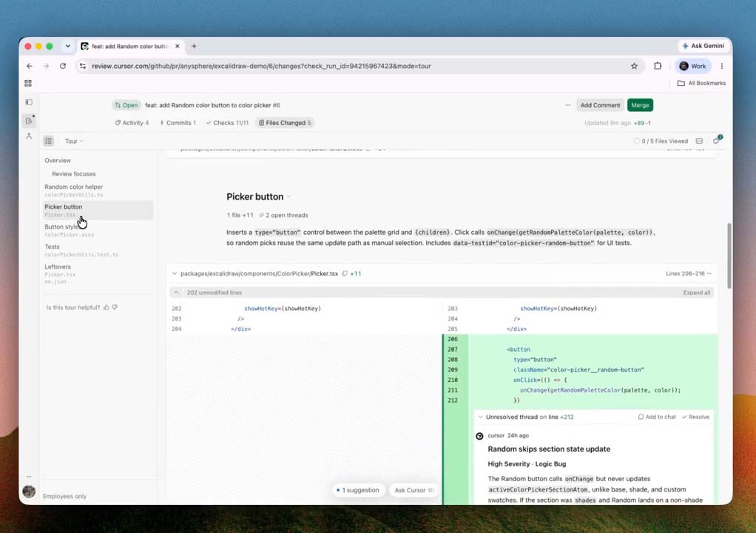Click Expand all in diff header
Viewport: 756px width, 533px height.
[x=696, y=293]
